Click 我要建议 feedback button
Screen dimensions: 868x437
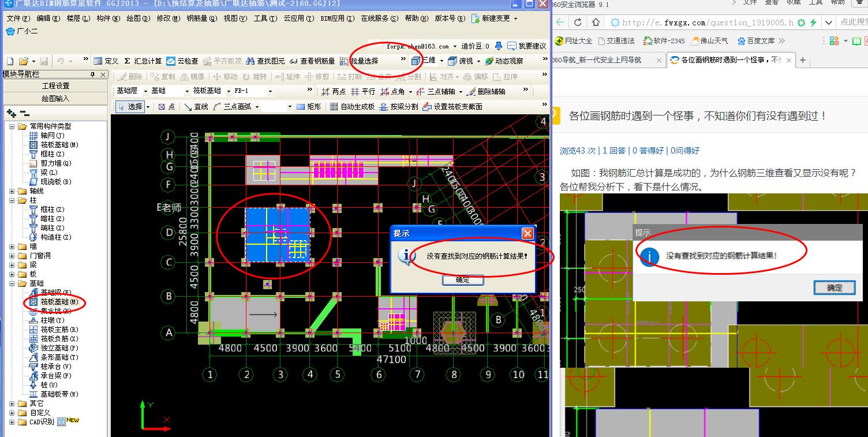526,46
